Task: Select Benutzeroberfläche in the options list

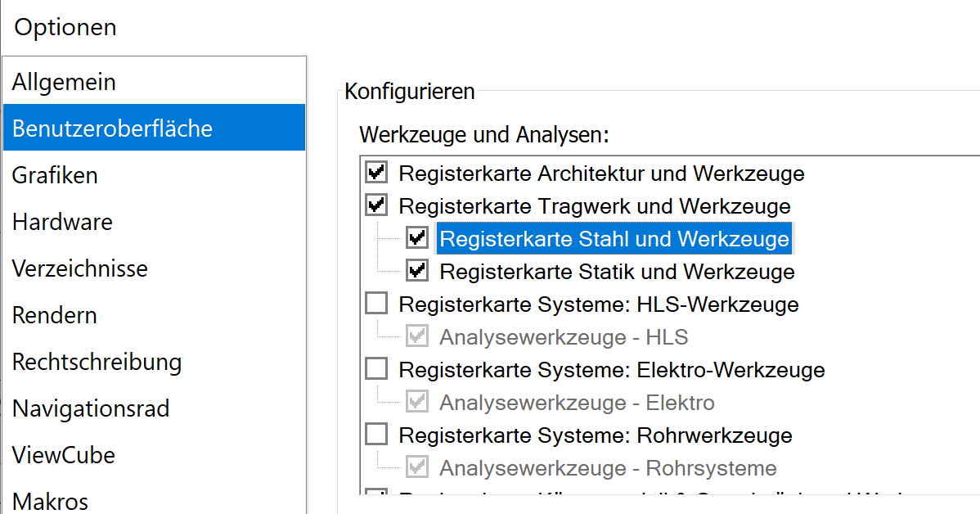Action: pos(112,128)
